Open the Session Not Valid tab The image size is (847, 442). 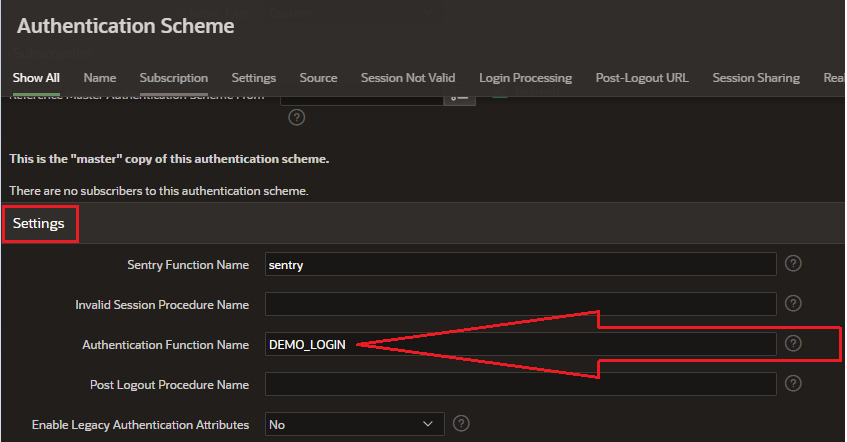coord(408,78)
